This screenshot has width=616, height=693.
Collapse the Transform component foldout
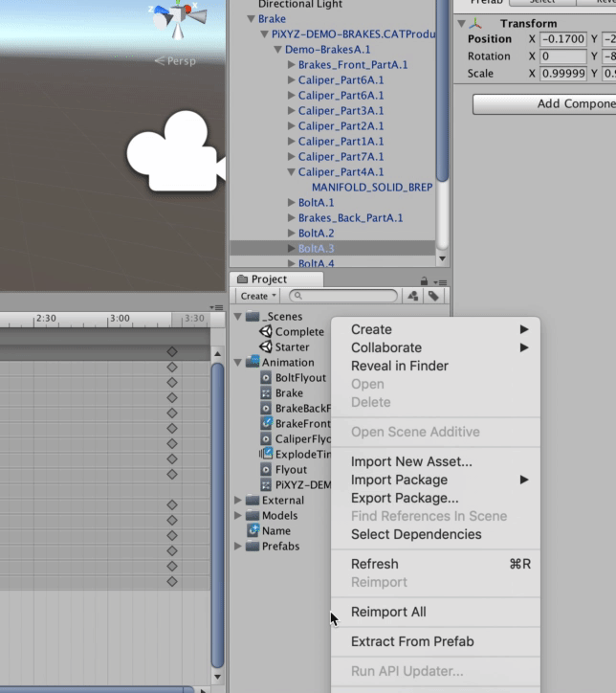tap(462, 24)
